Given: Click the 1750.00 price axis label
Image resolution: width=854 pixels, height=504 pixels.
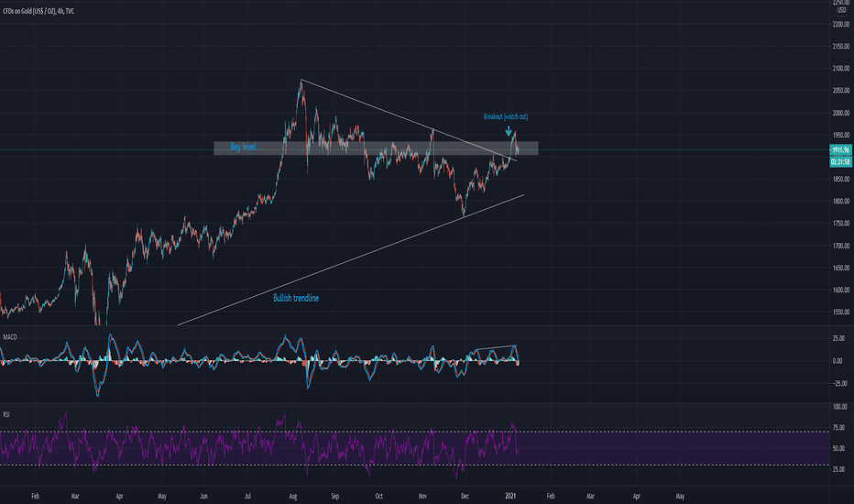Looking at the screenshot, I should pos(841,224).
